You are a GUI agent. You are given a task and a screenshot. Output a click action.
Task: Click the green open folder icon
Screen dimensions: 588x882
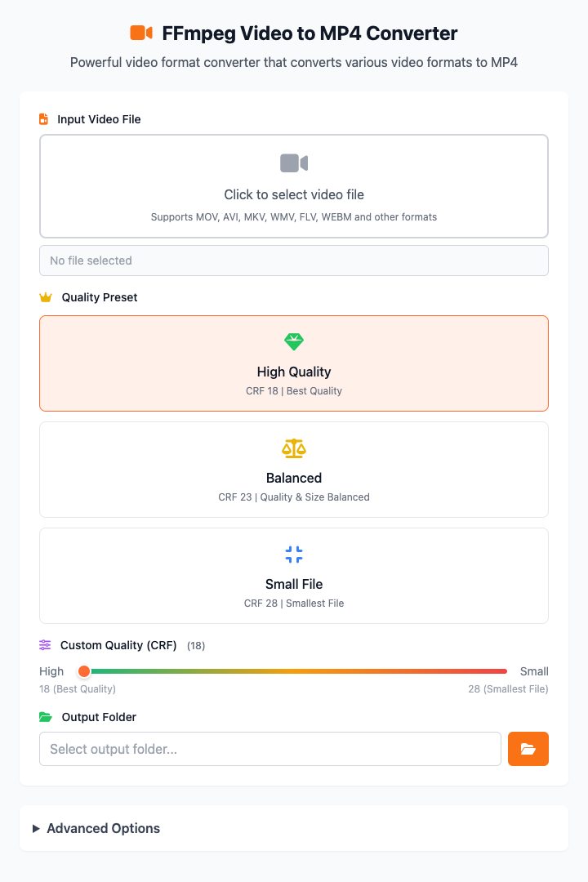(46, 717)
